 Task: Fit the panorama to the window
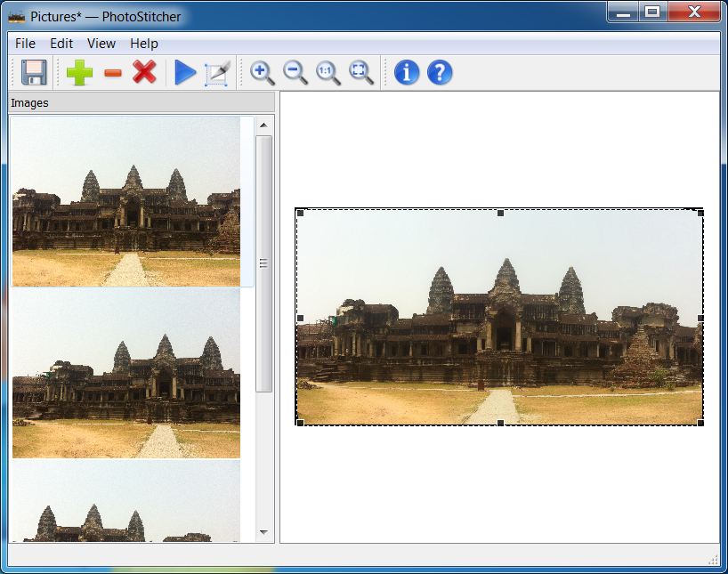click(x=360, y=74)
